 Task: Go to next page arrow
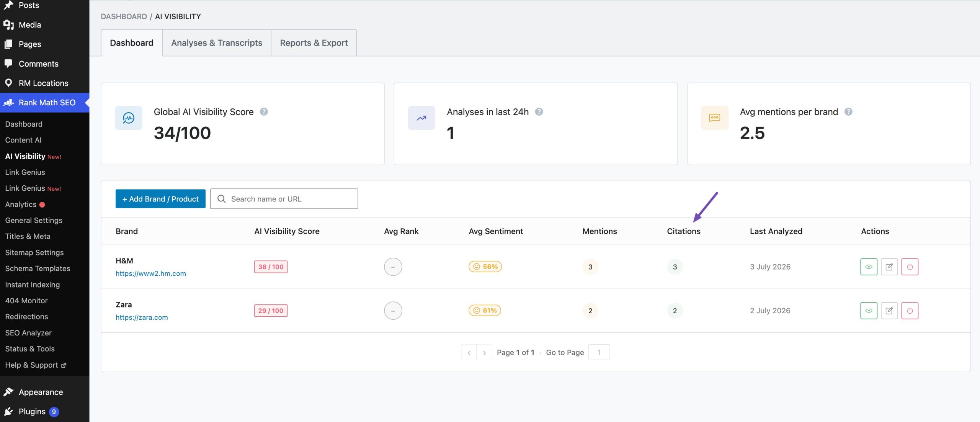[x=484, y=352]
